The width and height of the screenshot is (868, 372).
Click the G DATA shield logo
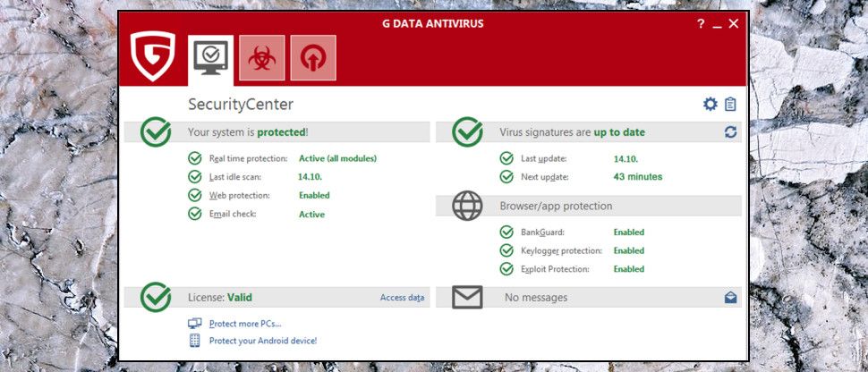152,56
